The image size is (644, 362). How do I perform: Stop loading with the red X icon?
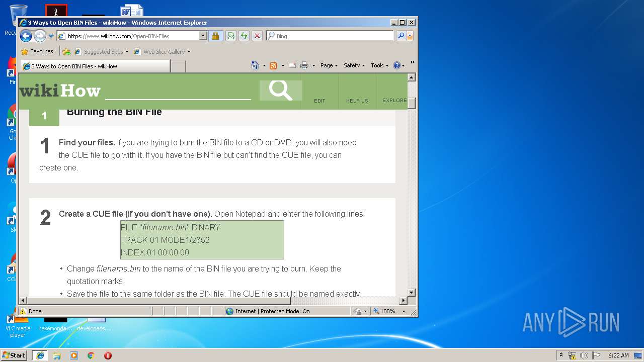[x=257, y=36]
